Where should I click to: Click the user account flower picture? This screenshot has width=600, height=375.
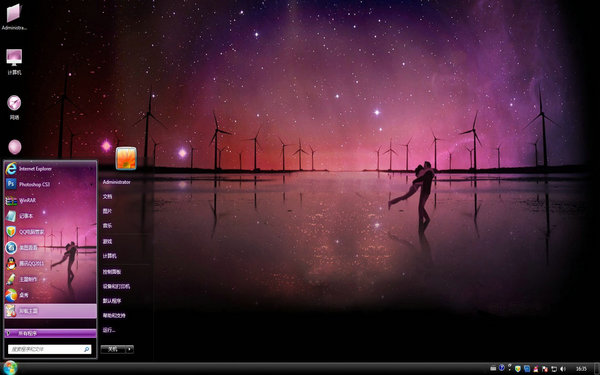[x=126, y=158]
